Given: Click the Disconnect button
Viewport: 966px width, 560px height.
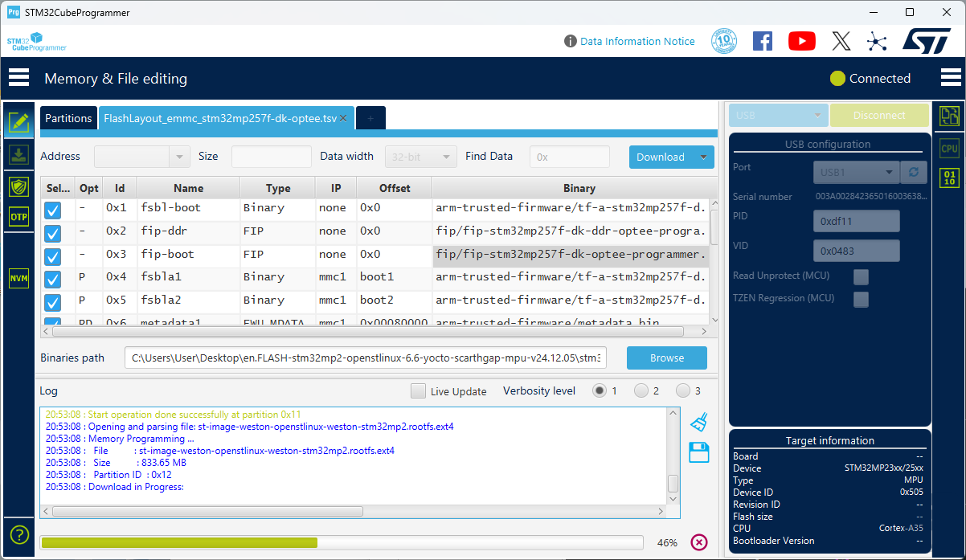Looking at the screenshot, I should pyautogui.click(x=879, y=116).
